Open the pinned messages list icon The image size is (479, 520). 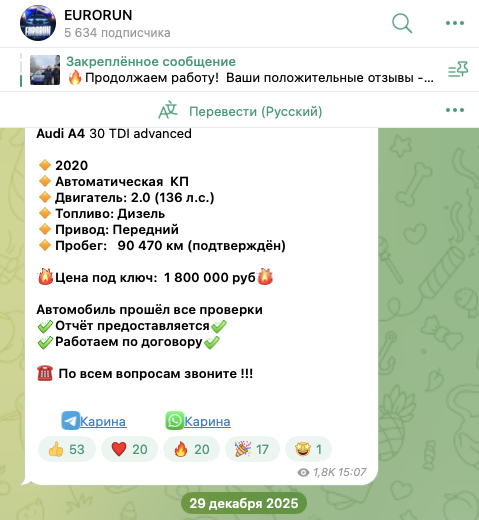point(458,70)
